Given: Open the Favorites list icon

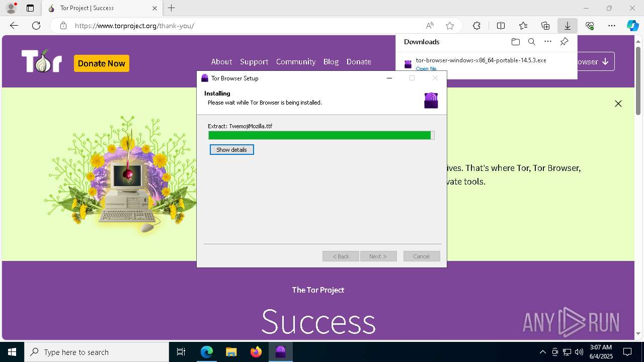Looking at the screenshot, I should [x=523, y=26].
